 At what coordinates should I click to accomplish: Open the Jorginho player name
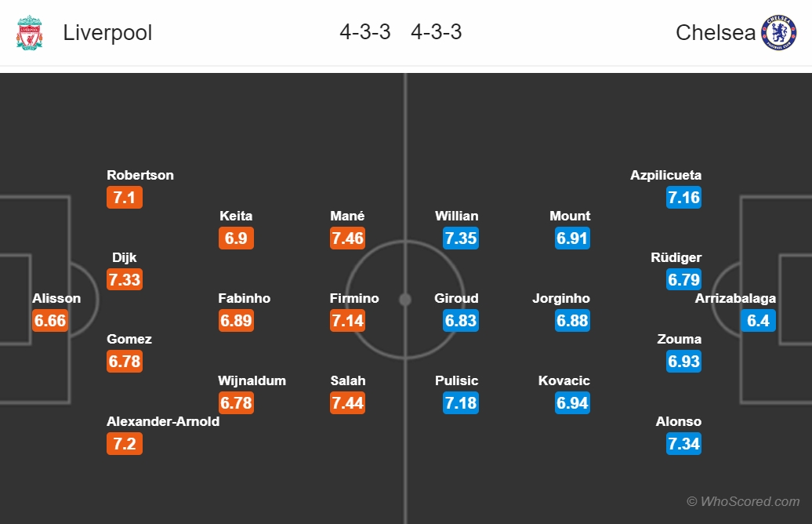click(561, 298)
